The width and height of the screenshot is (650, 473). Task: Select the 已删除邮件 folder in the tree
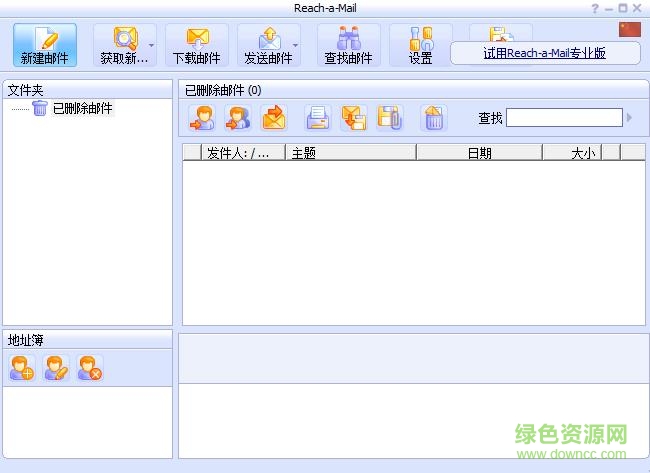pyautogui.click(x=82, y=108)
